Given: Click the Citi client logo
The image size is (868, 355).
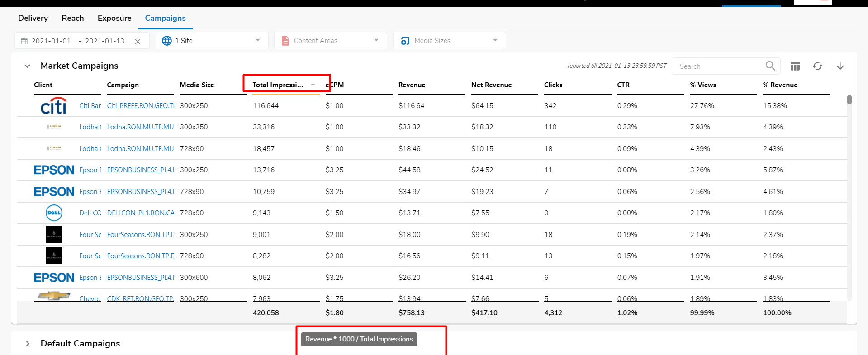Looking at the screenshot, I should click(x=53, y=106).
